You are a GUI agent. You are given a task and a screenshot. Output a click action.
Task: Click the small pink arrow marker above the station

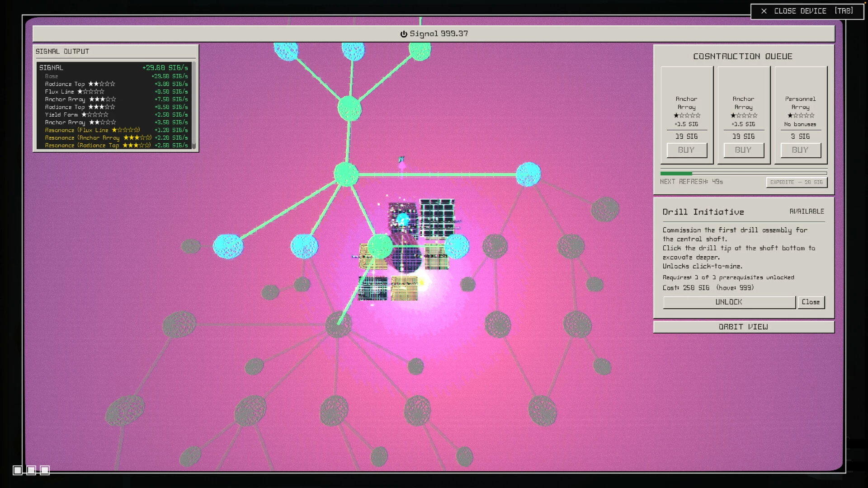(x=401, y=163)
